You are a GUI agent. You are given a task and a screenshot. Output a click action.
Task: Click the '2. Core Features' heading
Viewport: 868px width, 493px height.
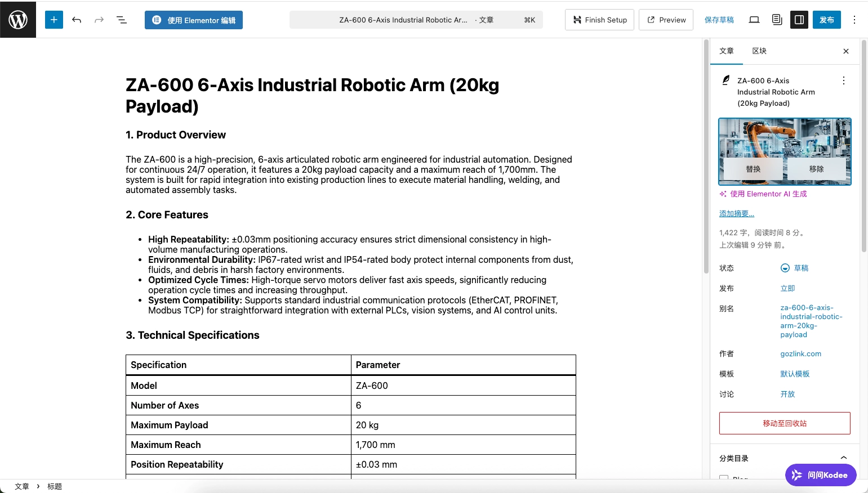point(167,215)
